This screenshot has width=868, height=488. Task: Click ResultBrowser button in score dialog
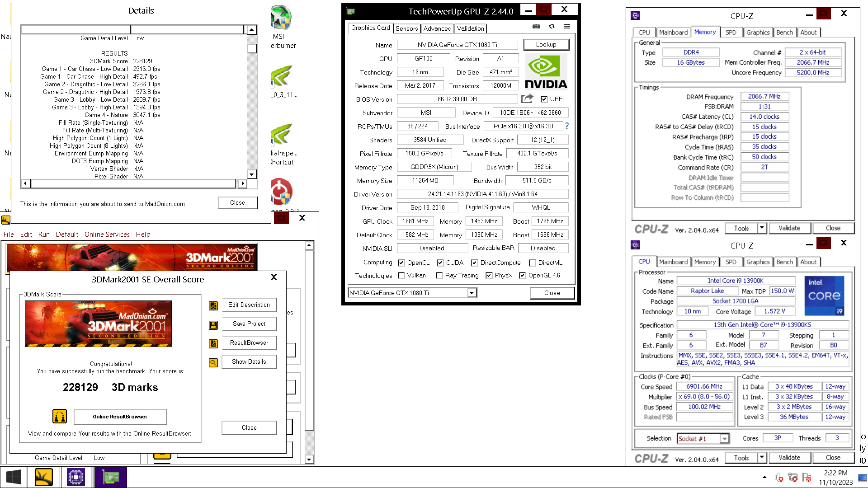(x=249, y=343)
